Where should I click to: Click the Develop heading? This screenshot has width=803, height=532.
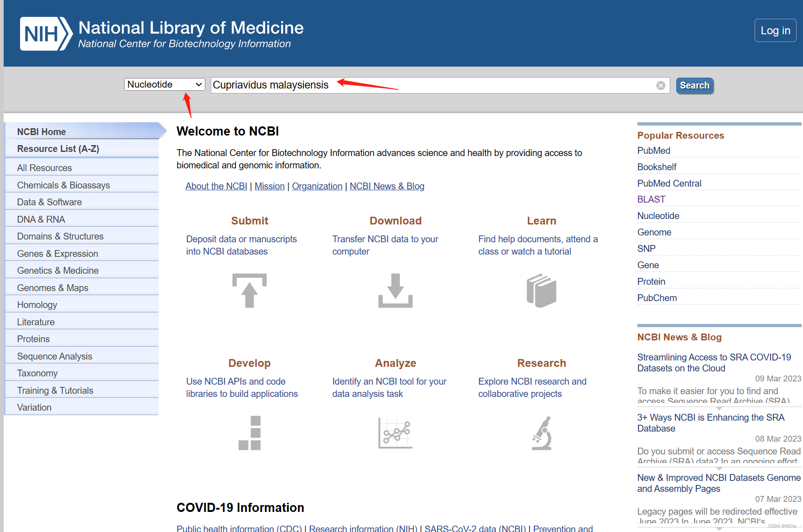tap(250, 363)
